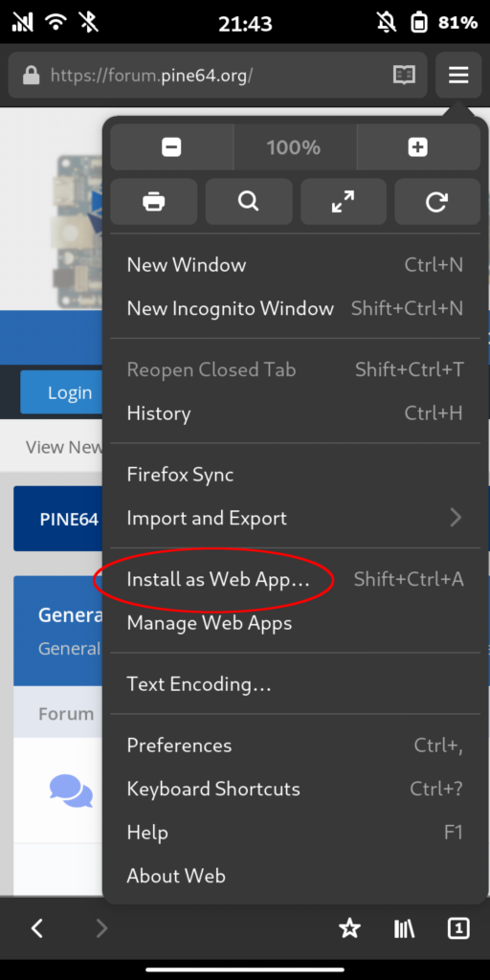
Task: Open the bookmarks library icon
Action: pos(405,928)
